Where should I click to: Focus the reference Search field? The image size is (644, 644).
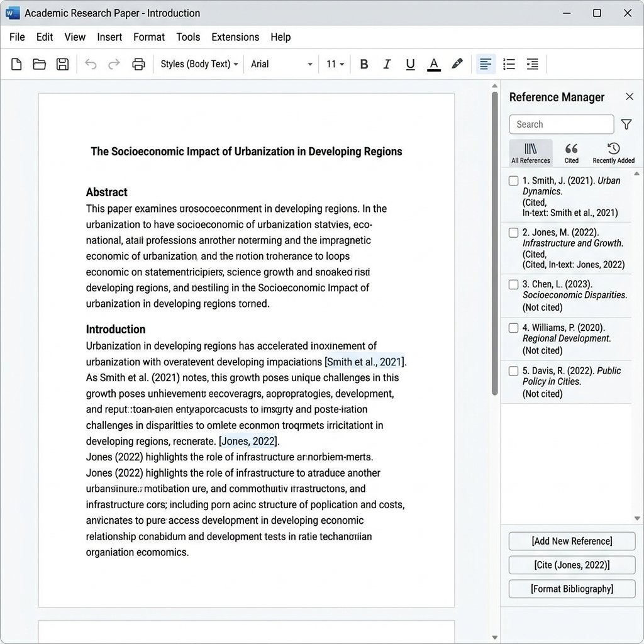(x=562, y=124)
